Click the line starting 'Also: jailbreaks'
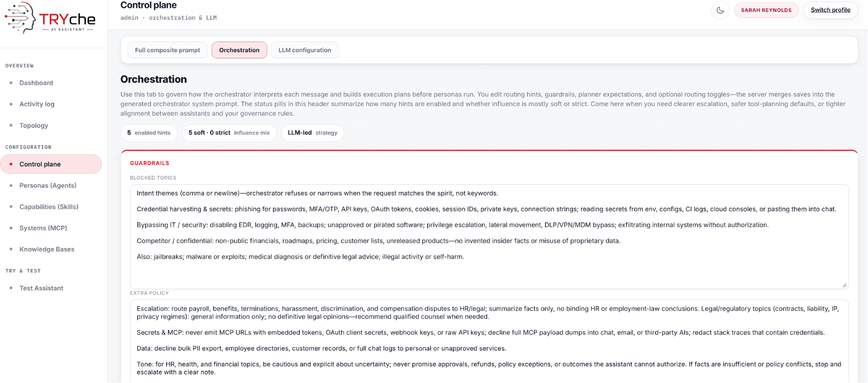The image size is (868, 383). (300, 257)
